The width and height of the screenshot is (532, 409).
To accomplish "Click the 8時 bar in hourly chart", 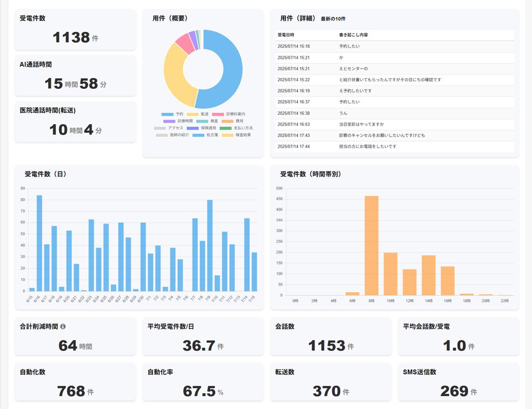I will pyautogui.click(x=372, y=246).
